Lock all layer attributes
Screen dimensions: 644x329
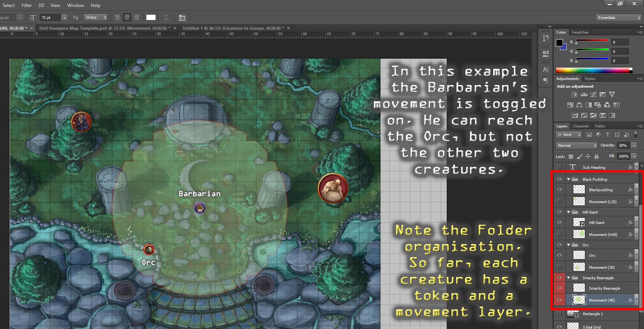[597, 156]
